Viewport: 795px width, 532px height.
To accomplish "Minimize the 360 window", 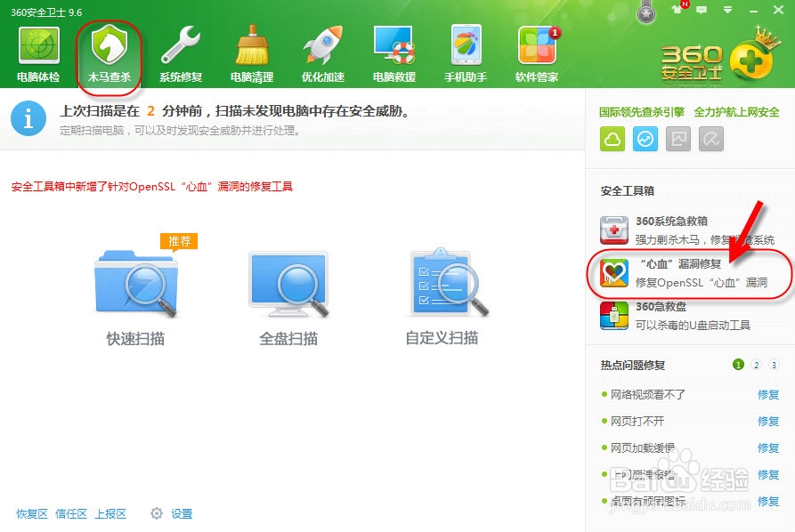I will [x=753, y=10].
